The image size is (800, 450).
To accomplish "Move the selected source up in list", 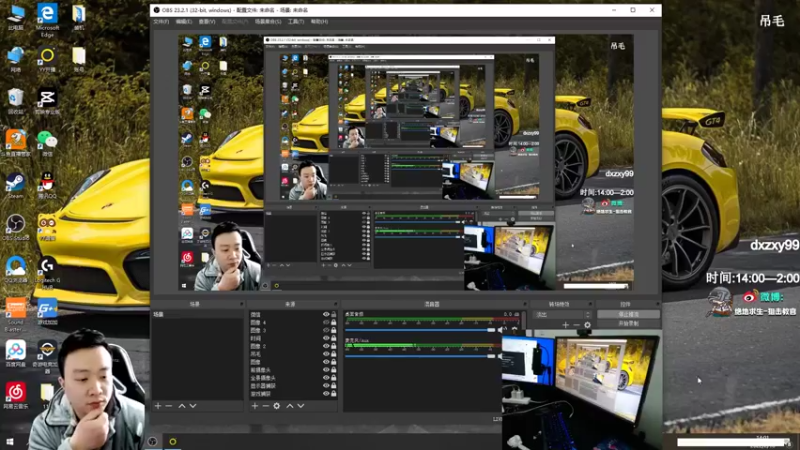I will [x=290, y=406].
